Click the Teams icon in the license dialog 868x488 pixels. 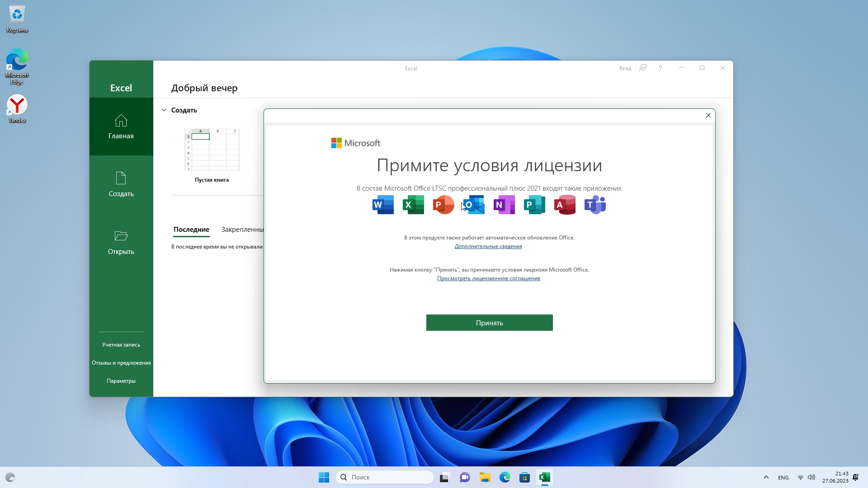coord(595,205)
